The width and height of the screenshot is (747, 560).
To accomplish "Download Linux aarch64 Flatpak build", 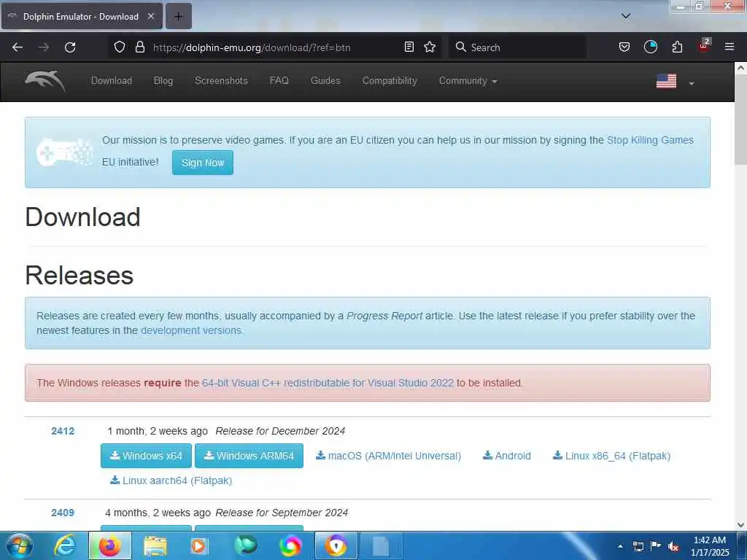I will point(171,481).
